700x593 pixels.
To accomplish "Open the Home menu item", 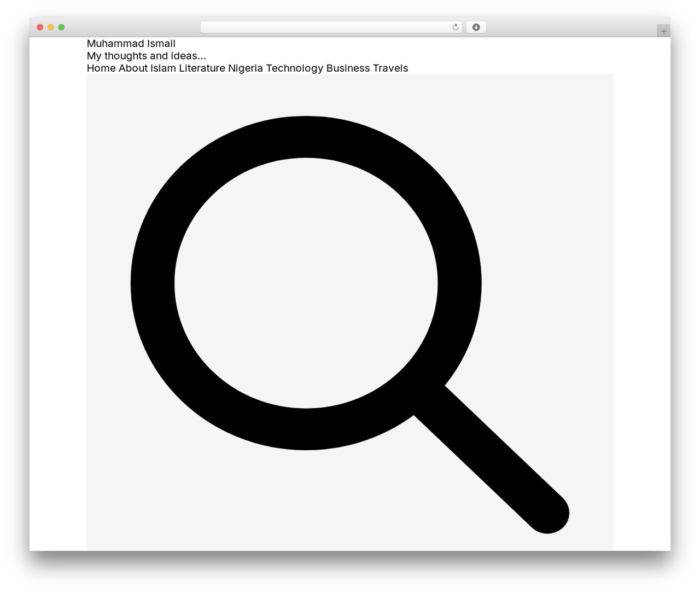I will [101, 68].
